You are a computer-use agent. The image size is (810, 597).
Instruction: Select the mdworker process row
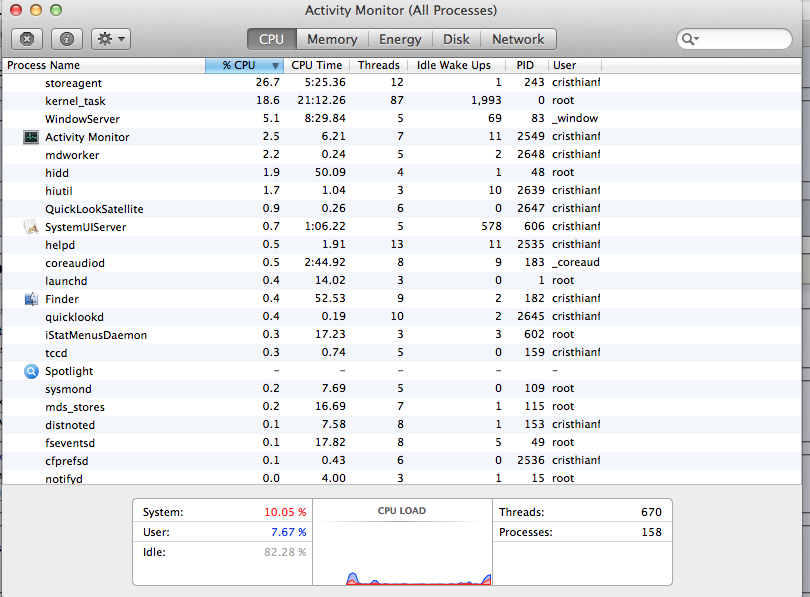[x=402, y=155]
